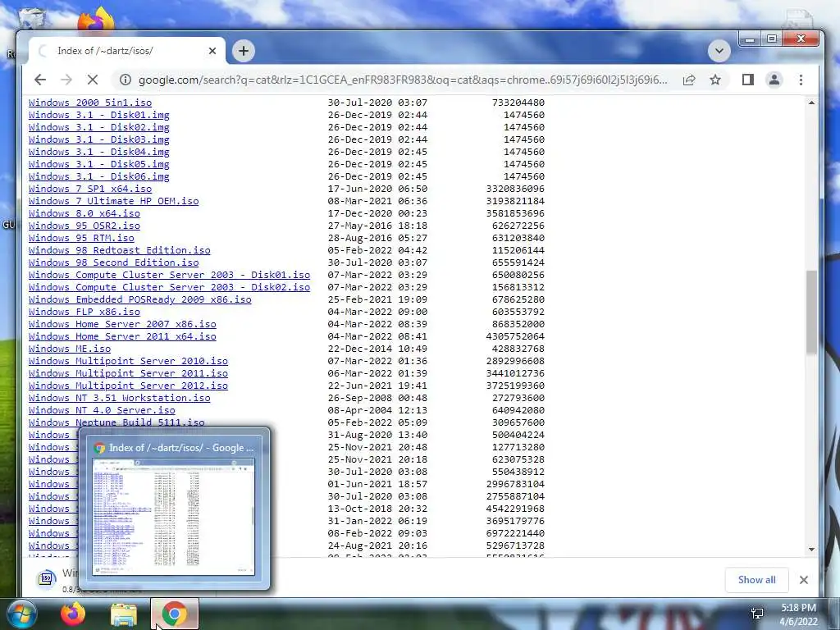This screenshot has height=630, width=840.
Task: Open Windows 3.1 - Disk05.img link
Action: point(99,164)
